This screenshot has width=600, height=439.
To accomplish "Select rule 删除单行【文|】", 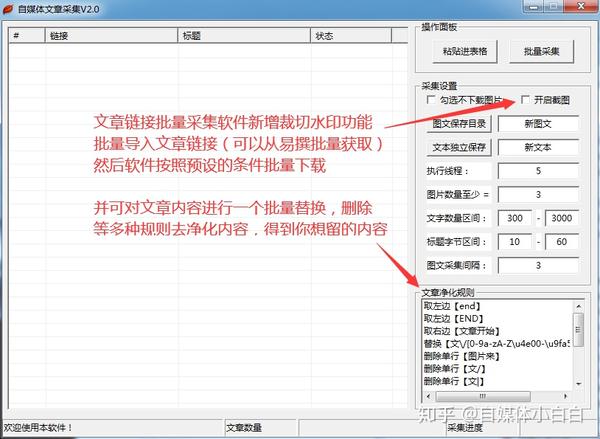I will pos(454,382).
